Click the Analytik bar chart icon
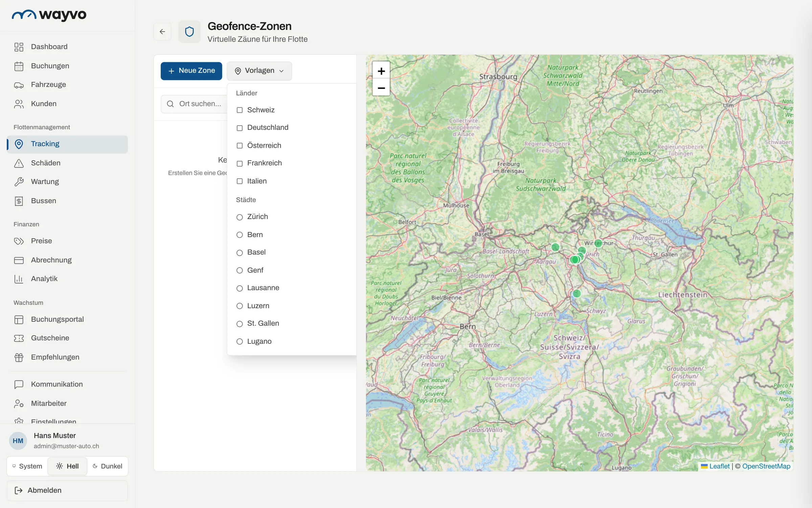 (19, 279)
